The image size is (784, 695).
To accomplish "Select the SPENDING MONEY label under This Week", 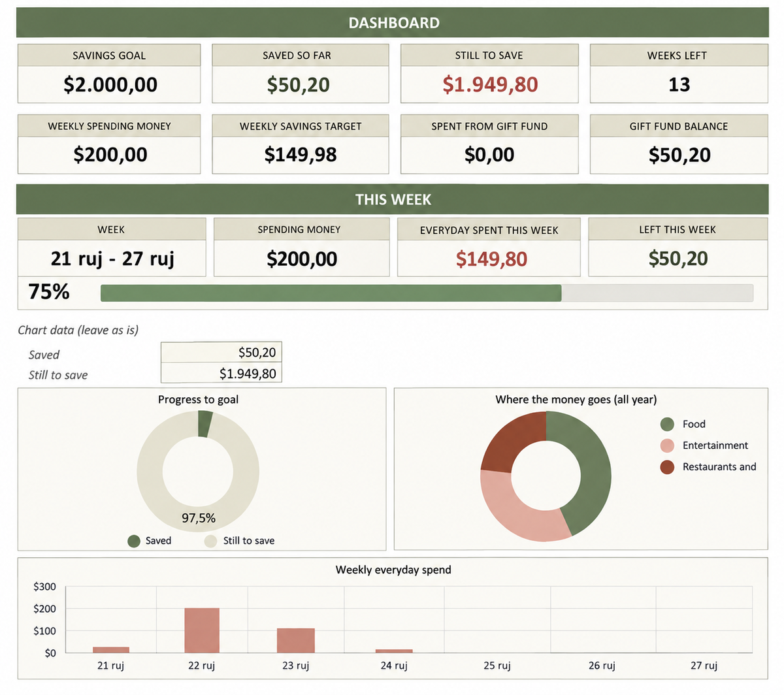I will point(299,229).
